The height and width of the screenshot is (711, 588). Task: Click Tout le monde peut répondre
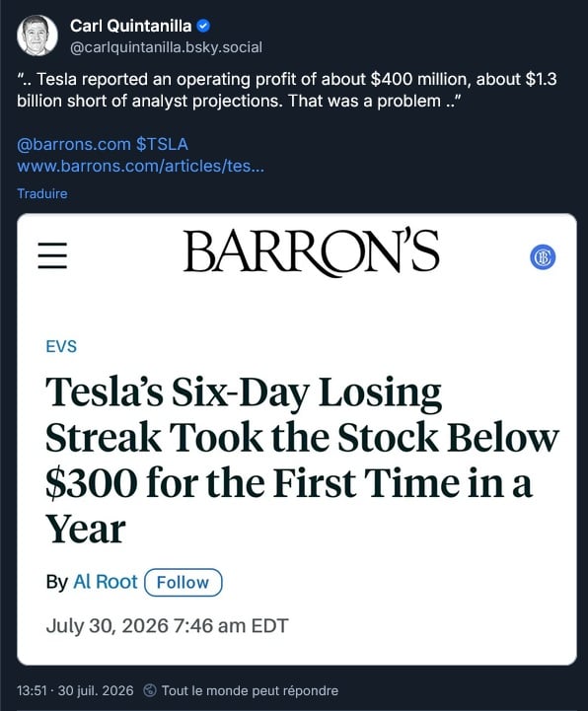coord(250,690)
